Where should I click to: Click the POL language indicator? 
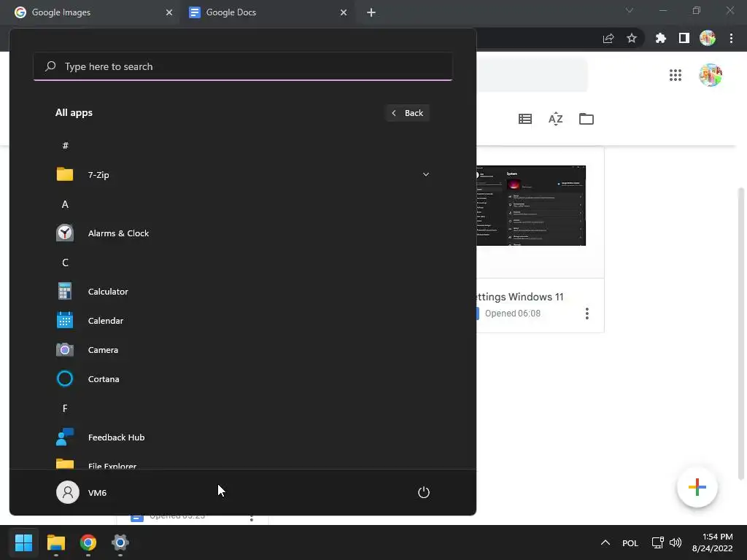tap(630, 542)
